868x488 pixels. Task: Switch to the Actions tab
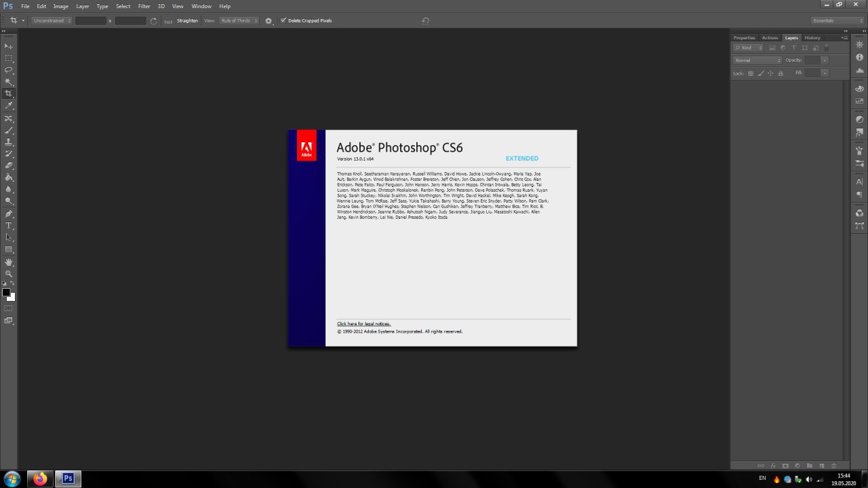point(770,38)
